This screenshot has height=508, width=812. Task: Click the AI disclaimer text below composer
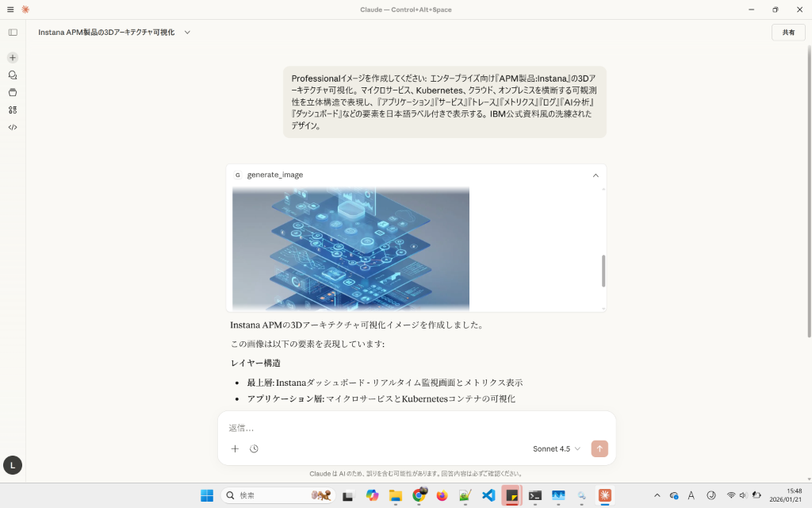[416, 473]
